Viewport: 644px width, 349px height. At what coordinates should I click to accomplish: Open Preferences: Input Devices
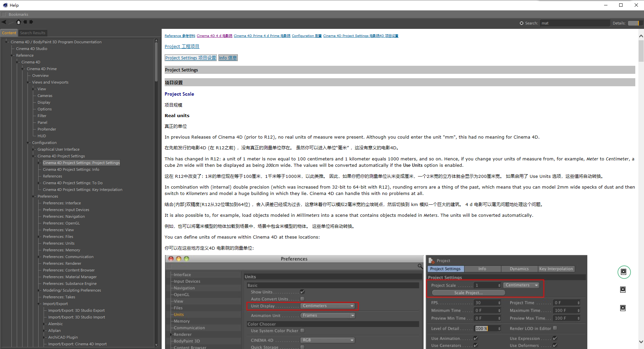tap(66, 210)
